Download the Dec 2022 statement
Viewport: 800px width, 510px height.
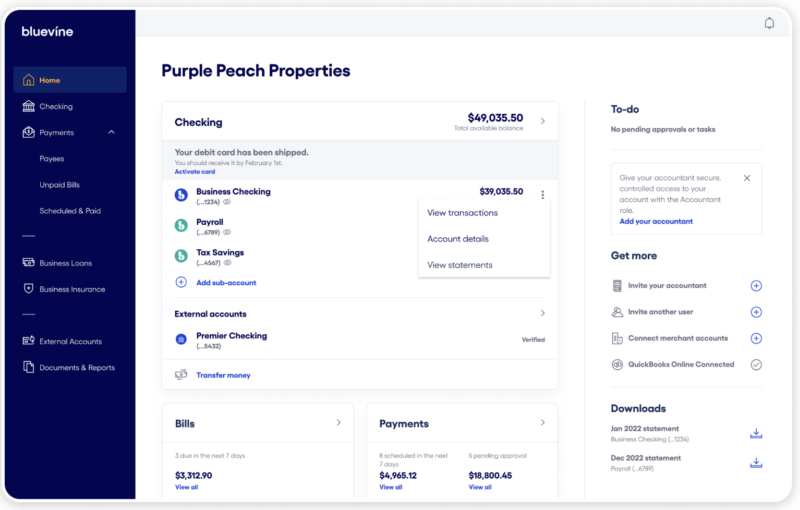[x=756, y=463]
